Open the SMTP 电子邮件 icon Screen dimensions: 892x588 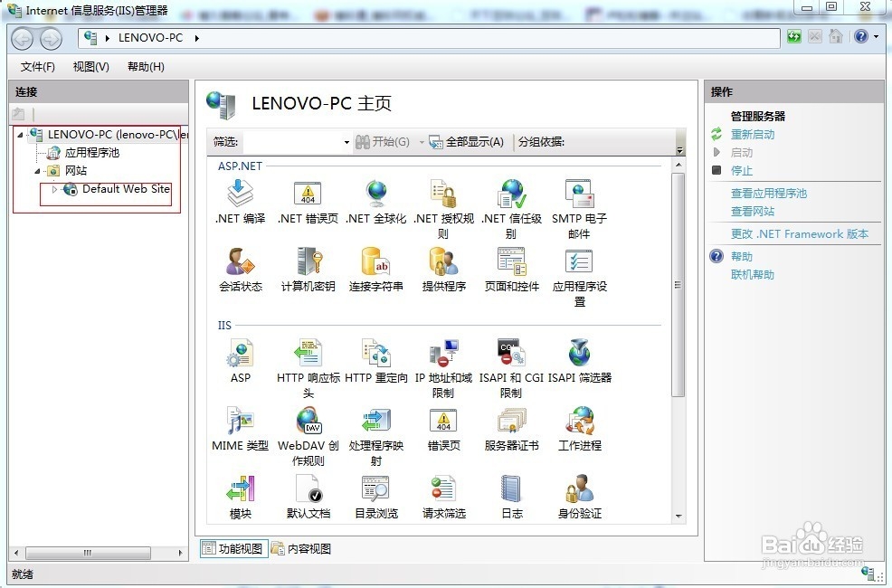(x=579, y=194)
